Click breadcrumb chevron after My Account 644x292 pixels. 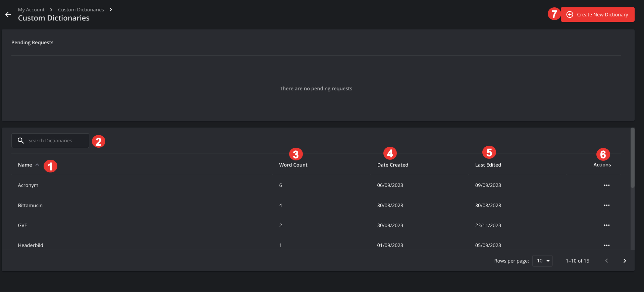[x=51, y=10]
